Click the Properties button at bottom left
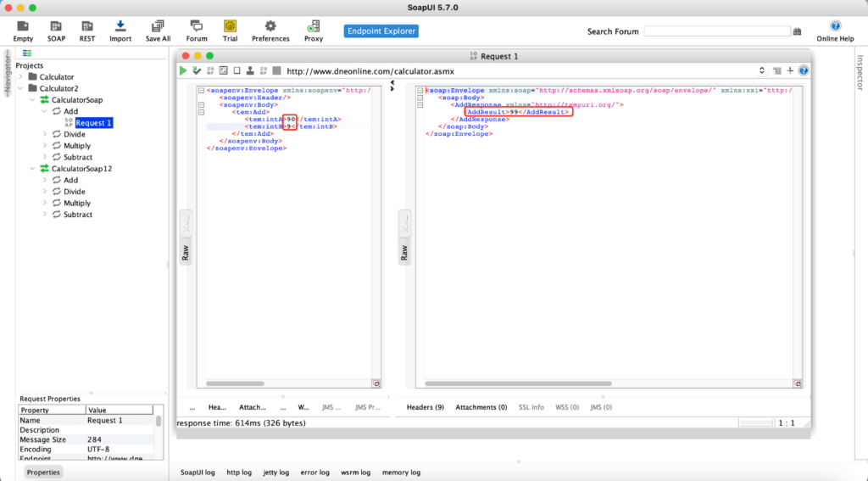The width and height of the screenshot is (868, 481). point(43,473)
